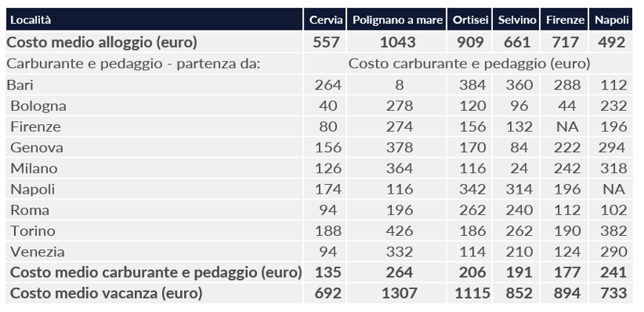Select the Cervia column header
The width and height of the screenshot is (644, 312).
[x=326, y=20]
